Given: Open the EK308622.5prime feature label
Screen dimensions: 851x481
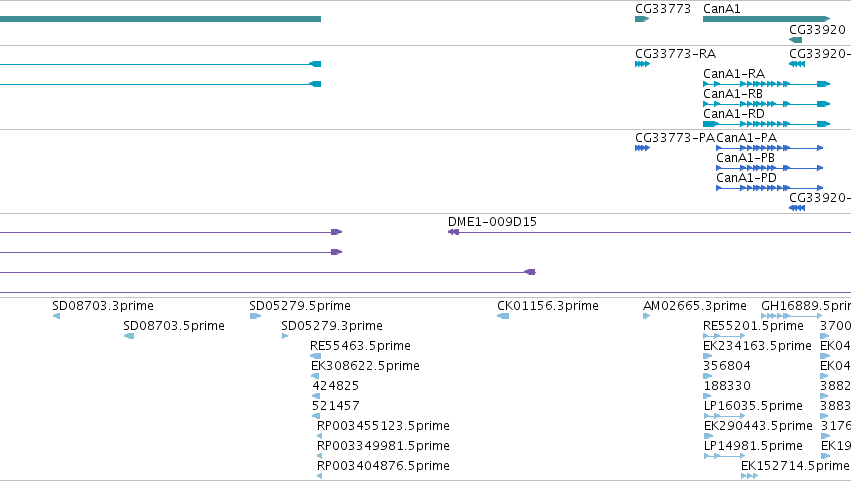Looking at the screenshot, I should [365, 366].
